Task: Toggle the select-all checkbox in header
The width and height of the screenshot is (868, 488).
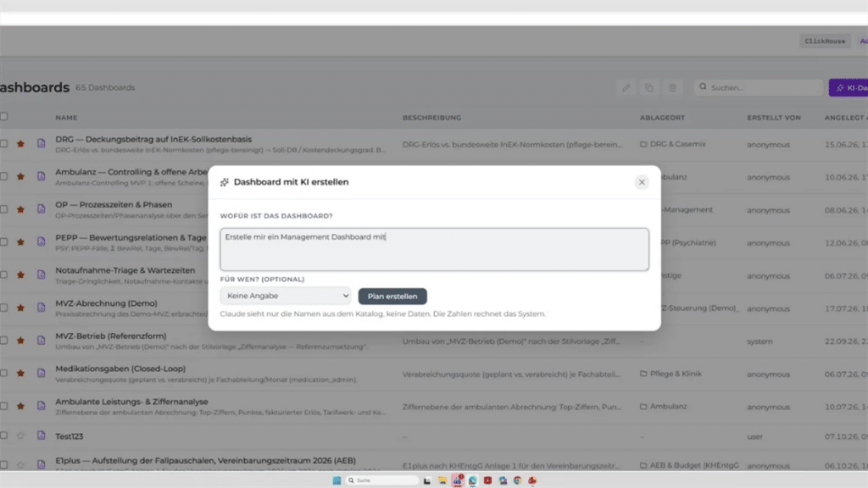Action: 4,116
